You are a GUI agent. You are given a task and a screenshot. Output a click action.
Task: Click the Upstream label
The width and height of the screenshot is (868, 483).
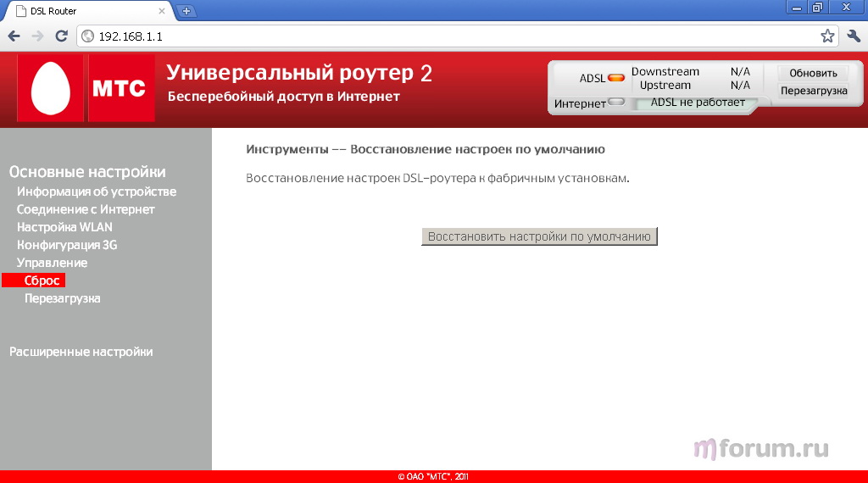point(665,86)
